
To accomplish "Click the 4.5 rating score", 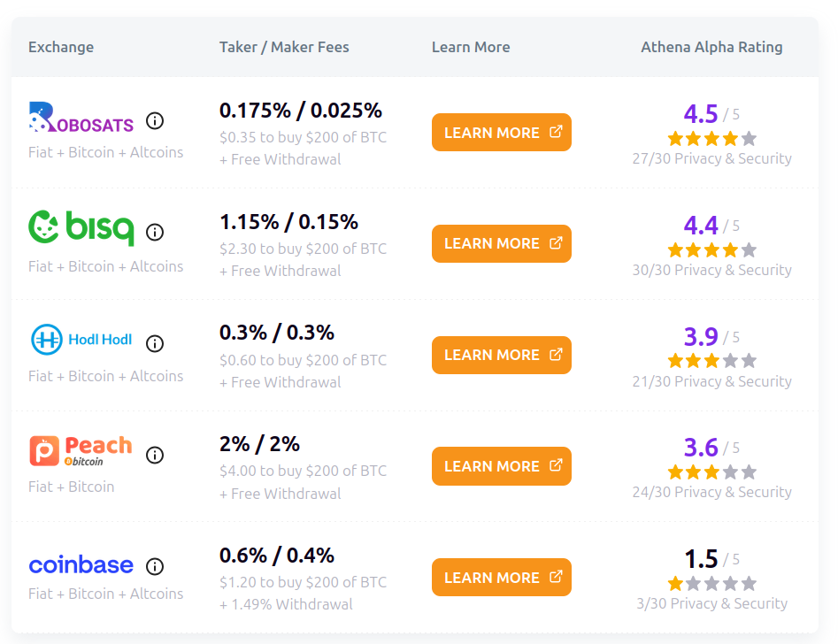I will (701, 114).
